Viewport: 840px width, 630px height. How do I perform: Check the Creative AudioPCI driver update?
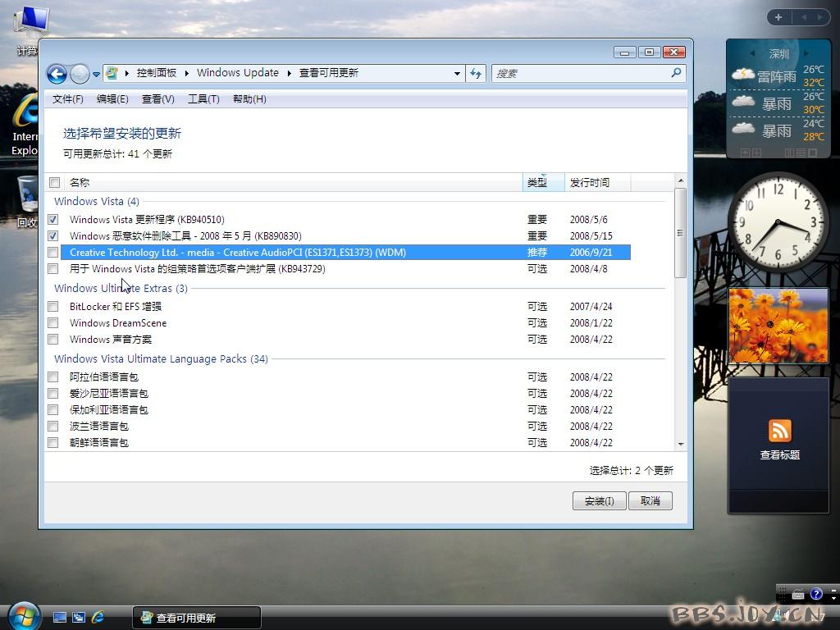tap(53, 253)
